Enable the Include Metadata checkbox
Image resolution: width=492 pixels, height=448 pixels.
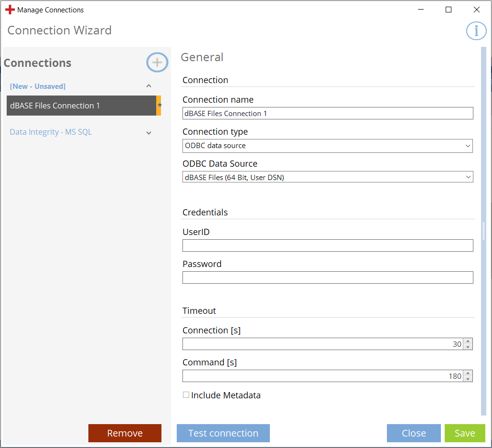186,395
